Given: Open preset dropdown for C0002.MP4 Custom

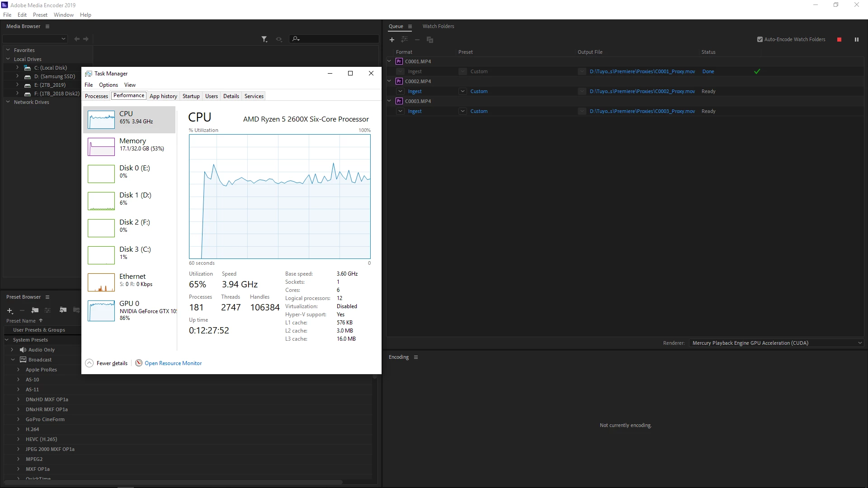Looking at the screenshot, I should [462, 91].
